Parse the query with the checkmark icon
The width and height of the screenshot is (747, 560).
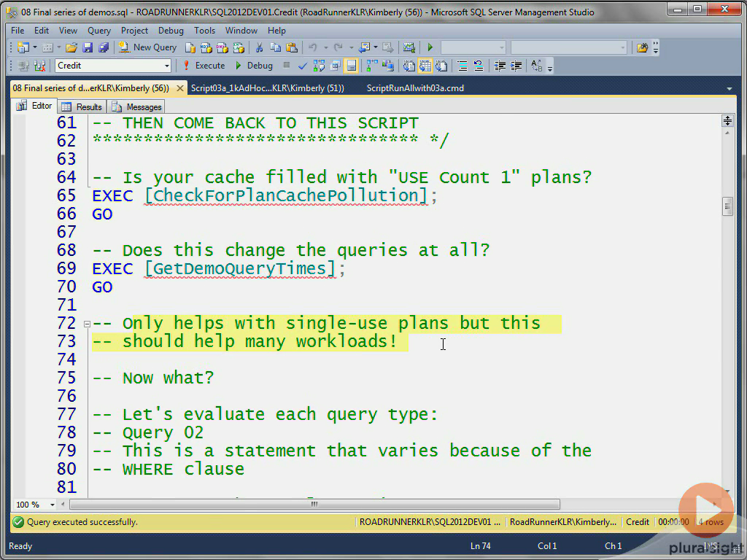302,66
